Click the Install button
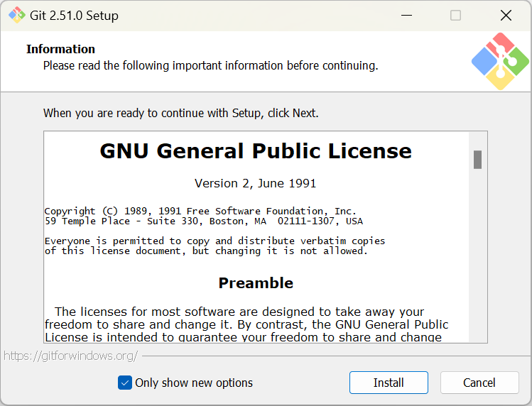532x406 pixels. [389, 383]
